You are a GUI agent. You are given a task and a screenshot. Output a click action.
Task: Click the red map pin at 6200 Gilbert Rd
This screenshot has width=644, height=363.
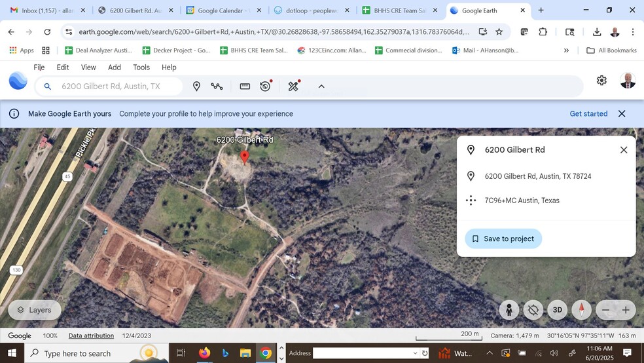tap(245, 157)
